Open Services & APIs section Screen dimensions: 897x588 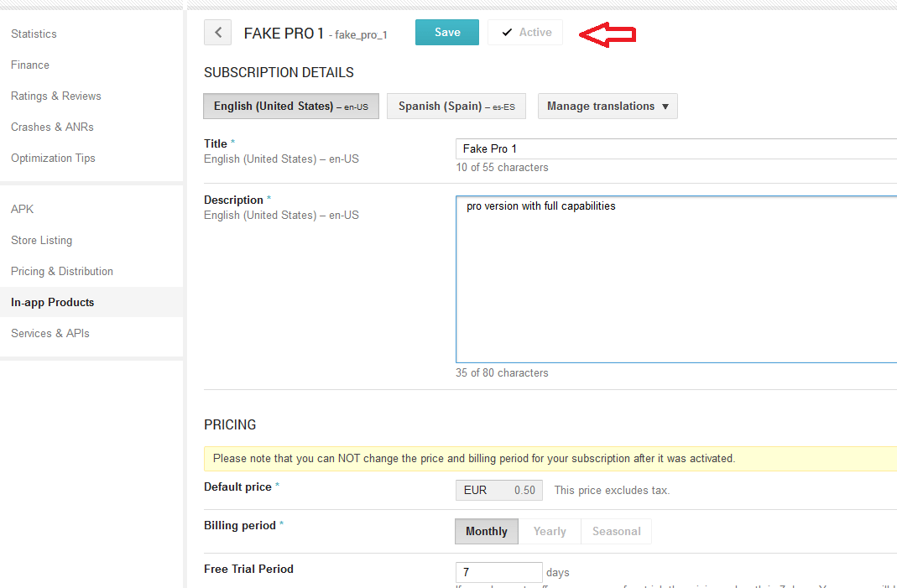[50, 333]
